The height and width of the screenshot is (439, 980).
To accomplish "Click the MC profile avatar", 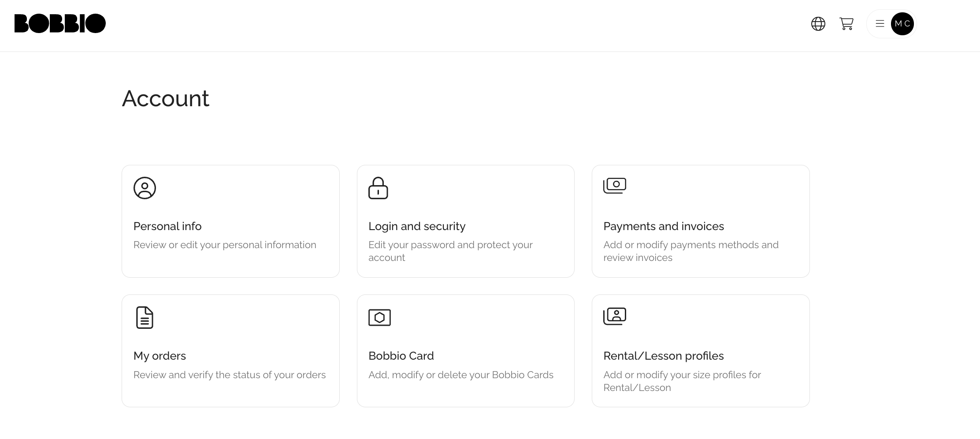I will (x=902, y=24).
